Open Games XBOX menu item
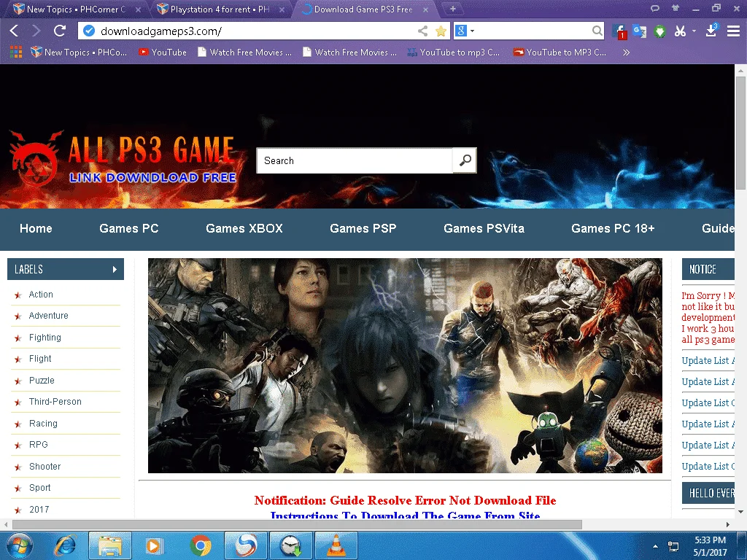This screenshot has width=747, height=560. 244,228
